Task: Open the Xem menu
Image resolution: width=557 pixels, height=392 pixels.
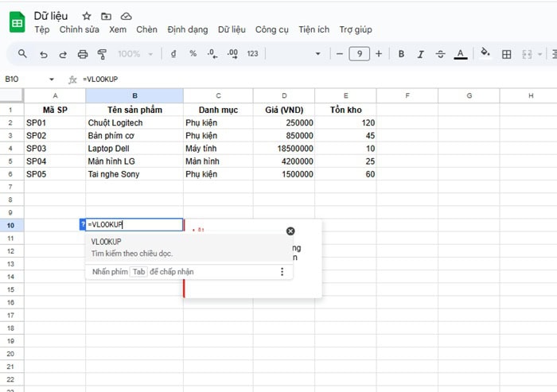Action: coord(118,29)
